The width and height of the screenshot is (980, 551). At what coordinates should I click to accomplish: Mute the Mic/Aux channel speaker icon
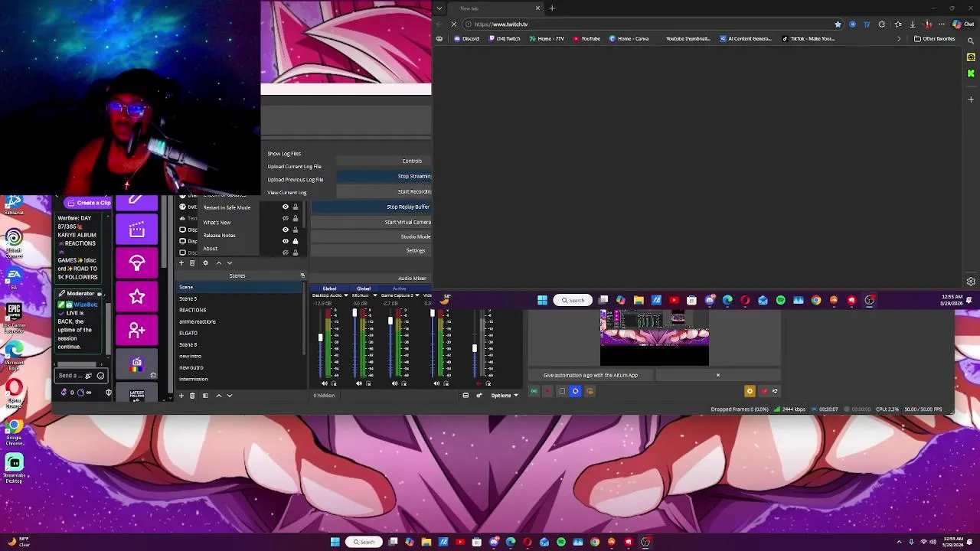tap(359, 383)
